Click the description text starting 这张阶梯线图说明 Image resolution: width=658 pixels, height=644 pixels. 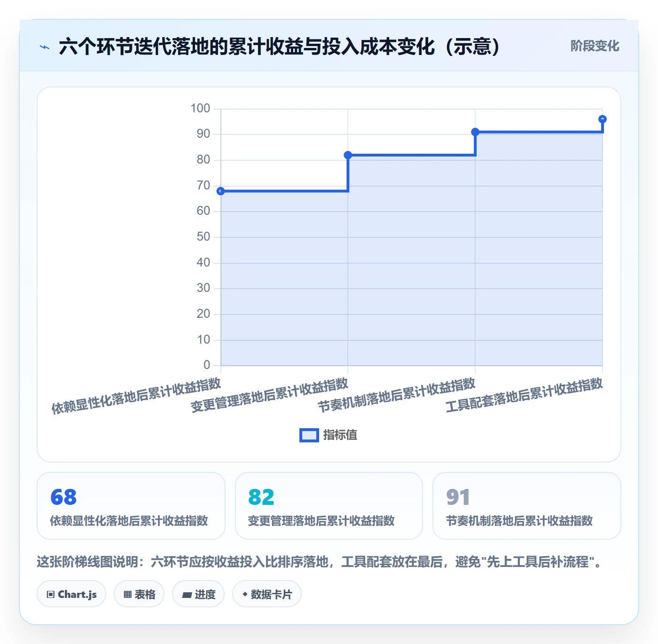pos(320,562)
